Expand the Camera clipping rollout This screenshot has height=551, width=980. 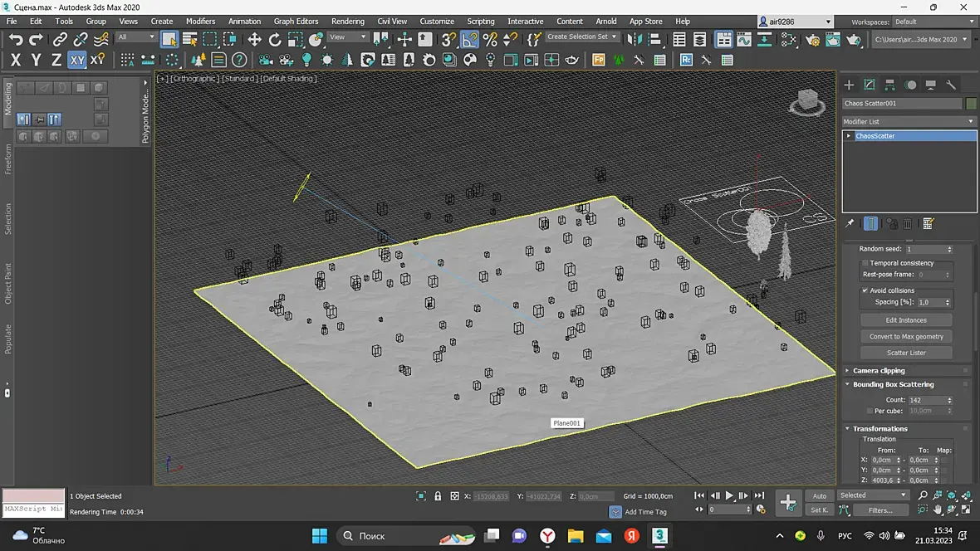point(879,371)
